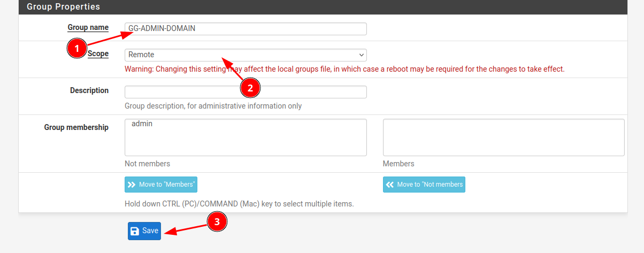Click the double left chevron icon
The height and width of the screenshot is (253, 644).
(390, 185)
